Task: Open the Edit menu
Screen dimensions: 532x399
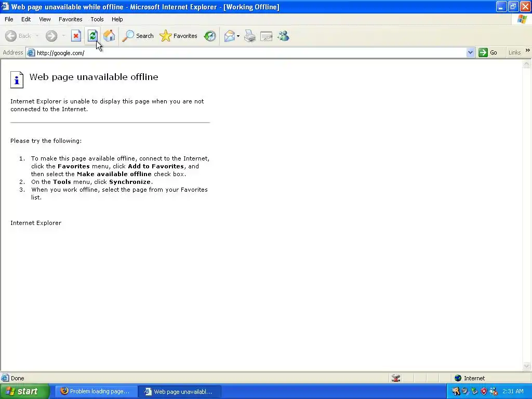Action: 26,19
